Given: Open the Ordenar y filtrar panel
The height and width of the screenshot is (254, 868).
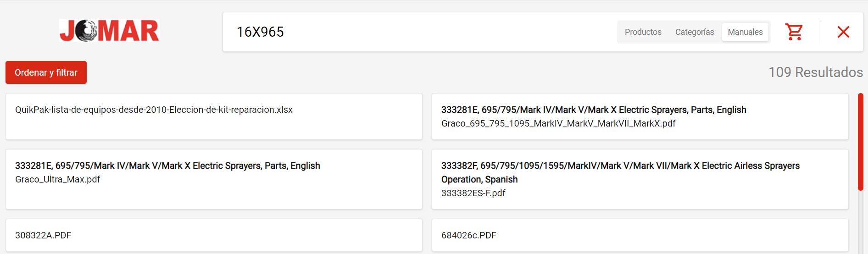Looking at the screenshot, I should 46,72.
